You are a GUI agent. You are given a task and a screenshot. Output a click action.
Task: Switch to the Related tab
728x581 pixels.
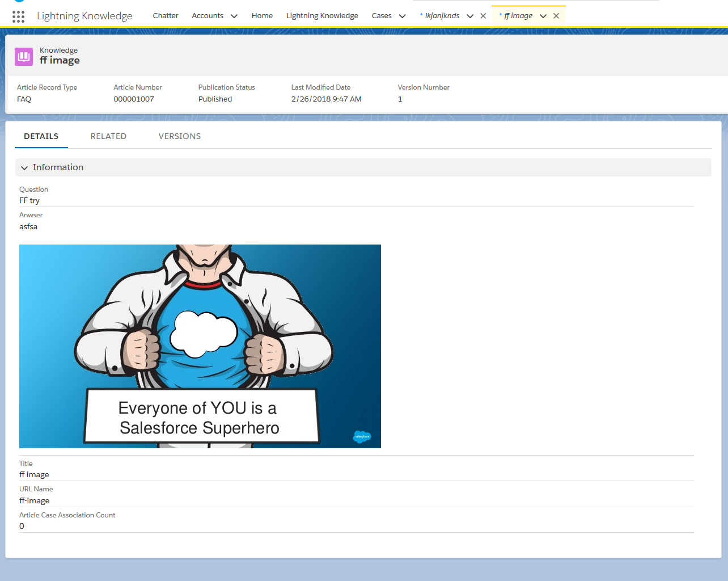[108, 136]
